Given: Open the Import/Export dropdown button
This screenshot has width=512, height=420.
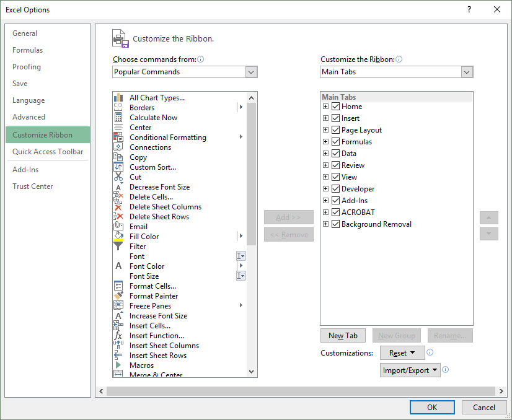Looking at the screenshot, I should pyautogui.click(x=410, y=370).
